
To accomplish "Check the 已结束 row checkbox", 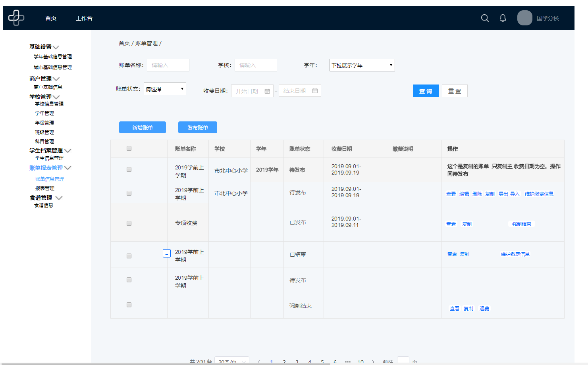I will point(129,256).
